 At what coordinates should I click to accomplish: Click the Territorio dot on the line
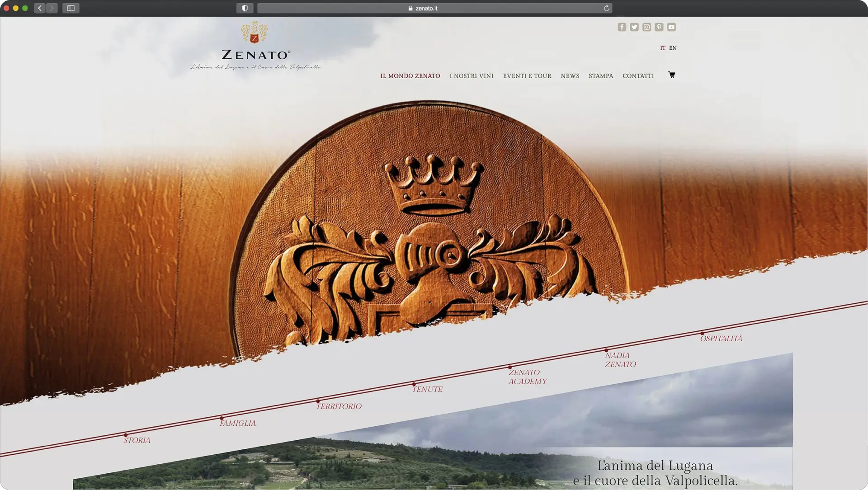[318, 401]
